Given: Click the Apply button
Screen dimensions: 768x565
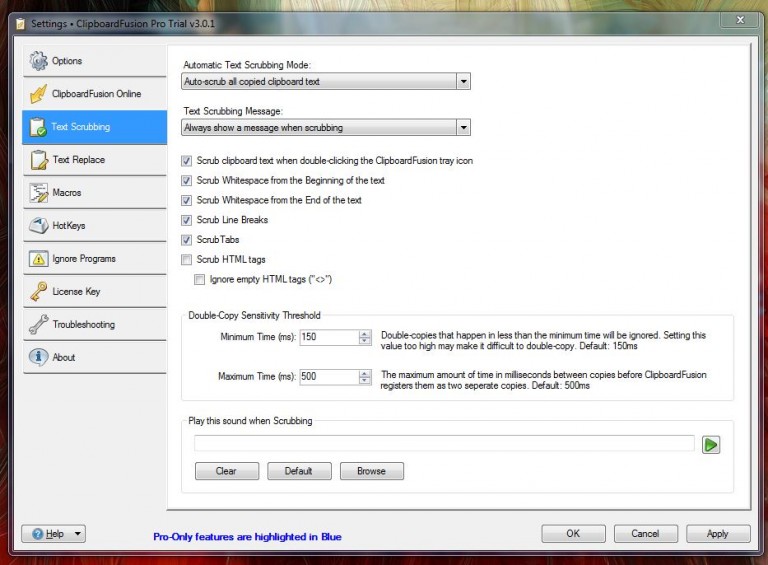Looking at the screenshot, I should point(718,534).
